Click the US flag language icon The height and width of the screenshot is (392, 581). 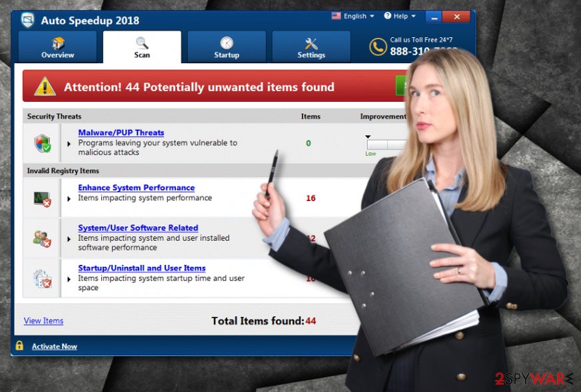336,16
